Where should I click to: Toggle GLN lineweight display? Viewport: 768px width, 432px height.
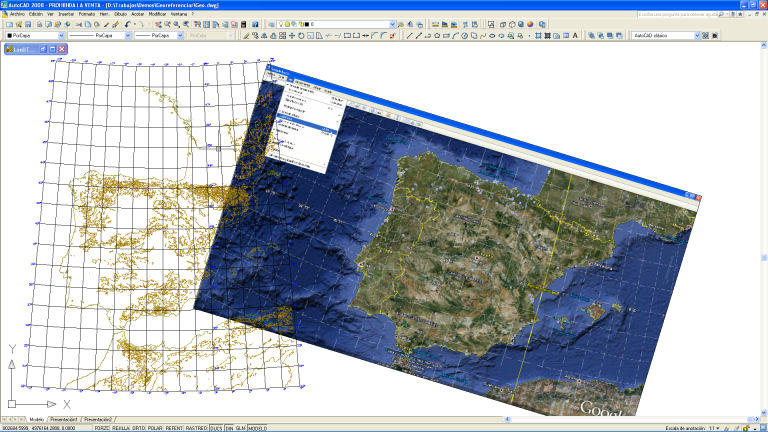click(240, 428)
